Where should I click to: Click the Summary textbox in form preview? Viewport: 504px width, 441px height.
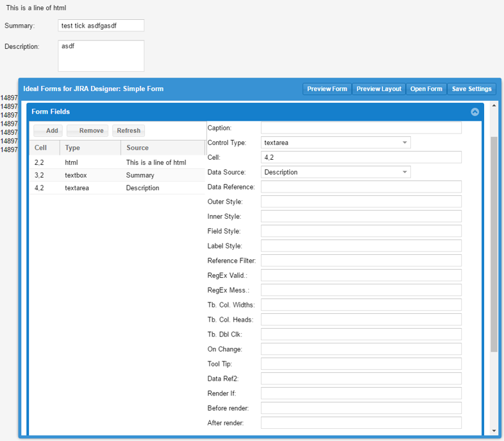[x=101, y=26]
